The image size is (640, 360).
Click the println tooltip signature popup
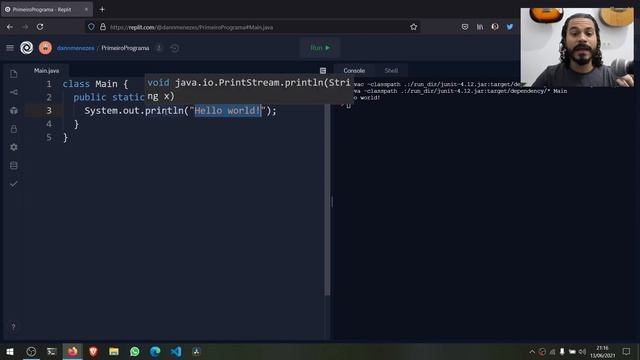coord(249,89)
